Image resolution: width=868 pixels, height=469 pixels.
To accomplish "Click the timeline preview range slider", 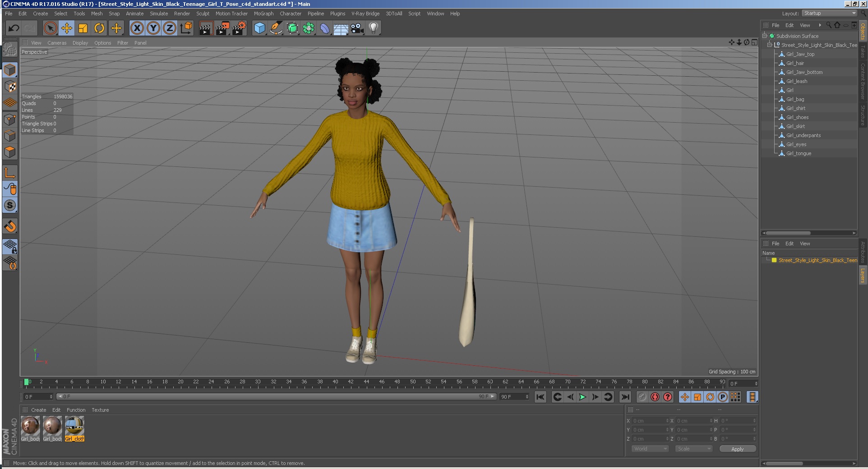I will (276, 396).
